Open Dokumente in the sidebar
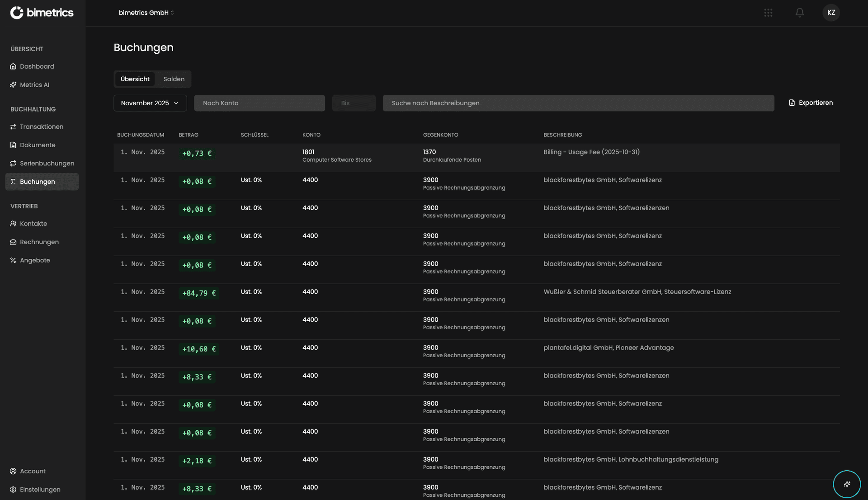 pyautogui.click(x=38, y=145)
